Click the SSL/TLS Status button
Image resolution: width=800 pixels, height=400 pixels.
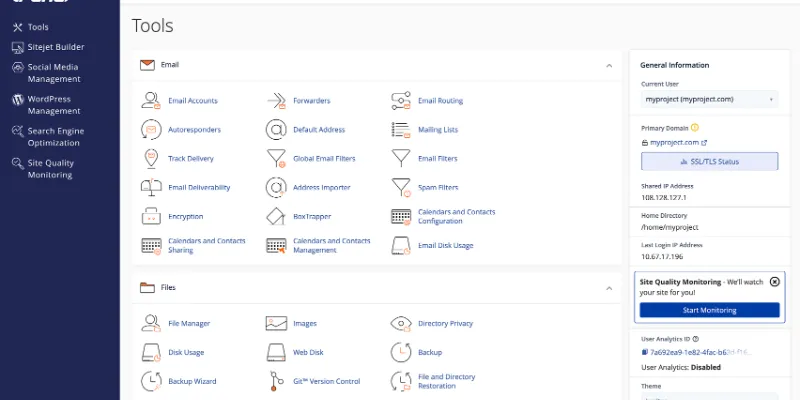pyautogui.click(x=709, y=161)
